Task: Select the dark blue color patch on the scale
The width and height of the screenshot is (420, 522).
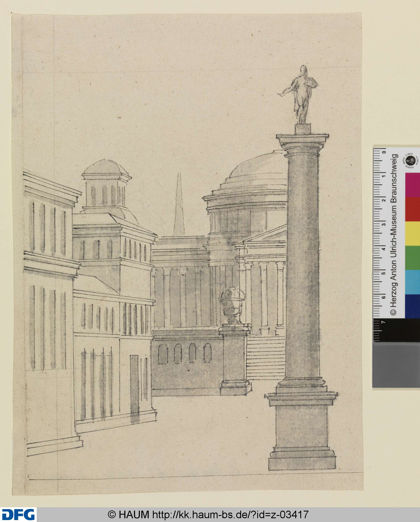Action: click(x=412, y=306)
